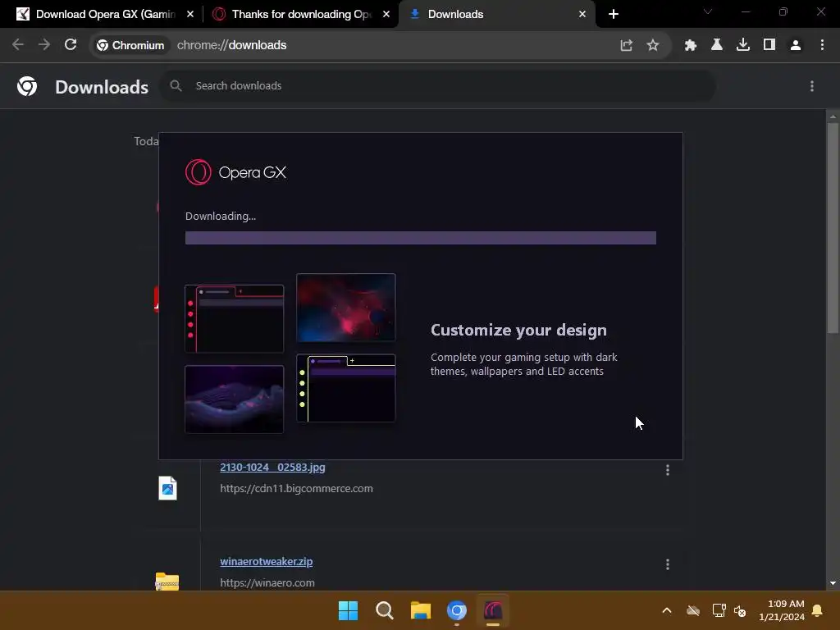Click the jpg image file icon
Screen dimensions: 840x630
pos(167,488)
